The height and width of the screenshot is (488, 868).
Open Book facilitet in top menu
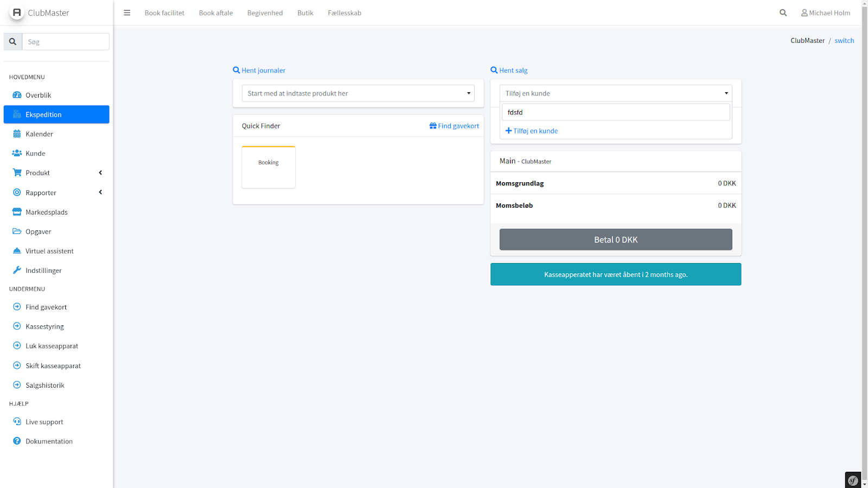[x=164, y=13]
